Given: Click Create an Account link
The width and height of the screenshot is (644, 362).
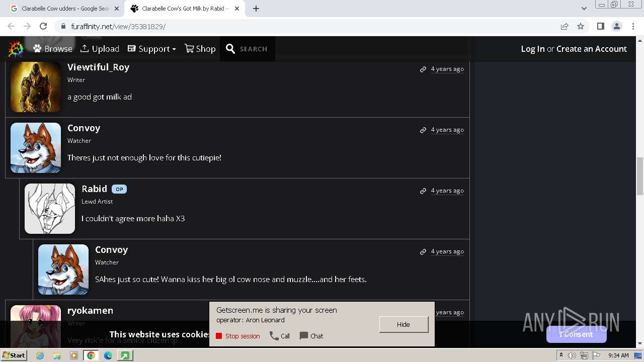Looking at the screenshot, I should coord(592,49).
